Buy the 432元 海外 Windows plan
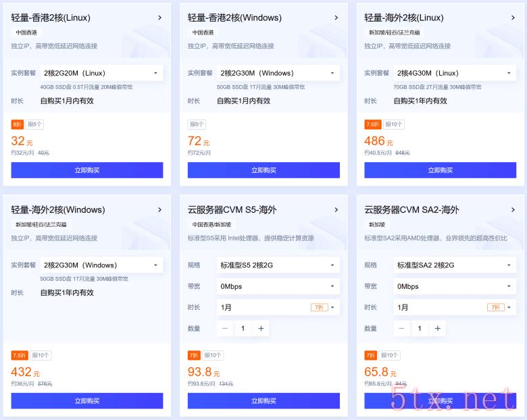The width and height of the screenshot is (527, 420). (87, 401)
